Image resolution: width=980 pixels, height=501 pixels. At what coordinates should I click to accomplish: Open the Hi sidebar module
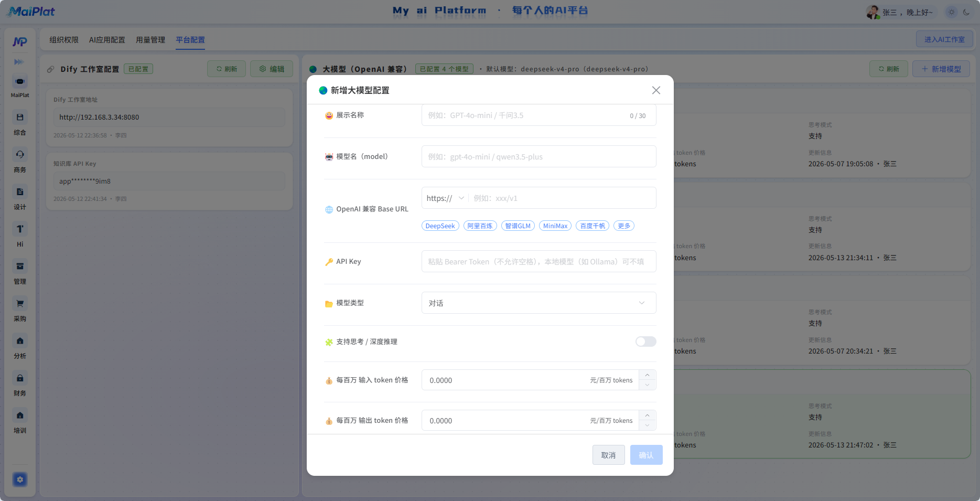(x=20, y=229)
